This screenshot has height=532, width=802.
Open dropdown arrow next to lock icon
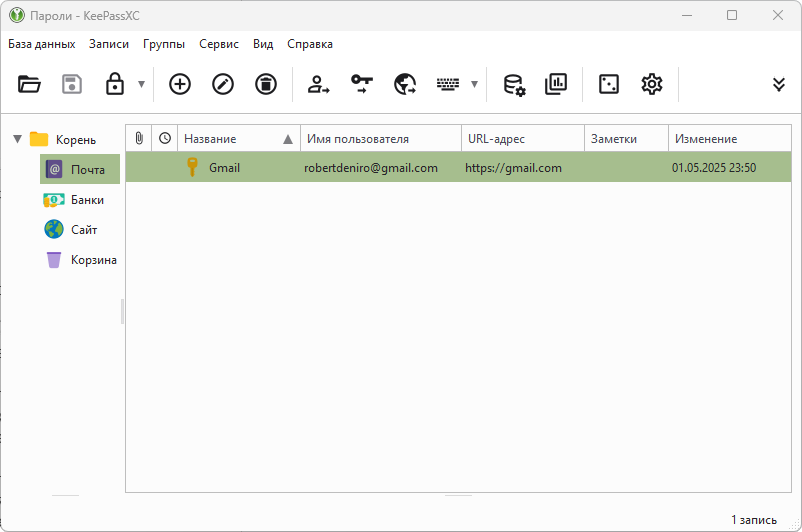[x=141, y=84]
